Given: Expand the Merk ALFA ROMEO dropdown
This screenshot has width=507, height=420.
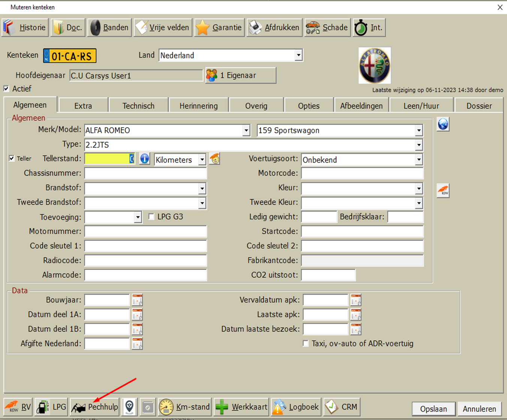Looking at the screenshot, I should click(246, 131).
